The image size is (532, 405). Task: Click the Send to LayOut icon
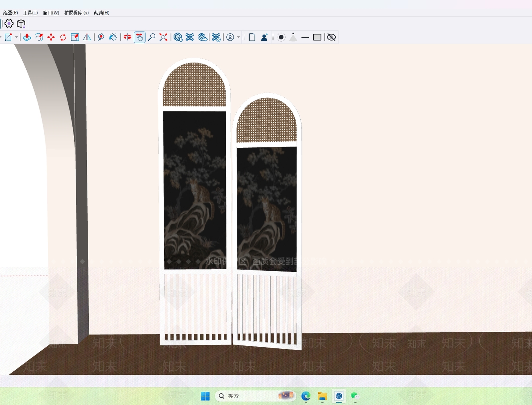pyautogui.click(x=203, y=37)
